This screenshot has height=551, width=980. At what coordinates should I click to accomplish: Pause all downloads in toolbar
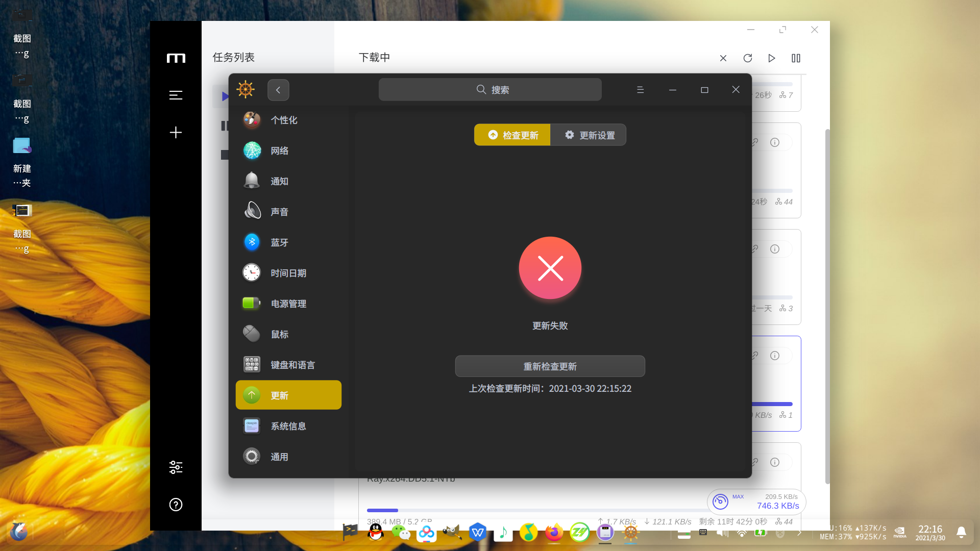pyautogui.click(x=796, y=58)
